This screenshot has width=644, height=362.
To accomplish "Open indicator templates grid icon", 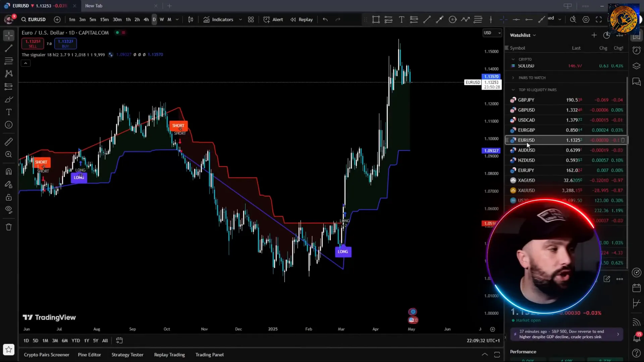I will pos(251,19).
